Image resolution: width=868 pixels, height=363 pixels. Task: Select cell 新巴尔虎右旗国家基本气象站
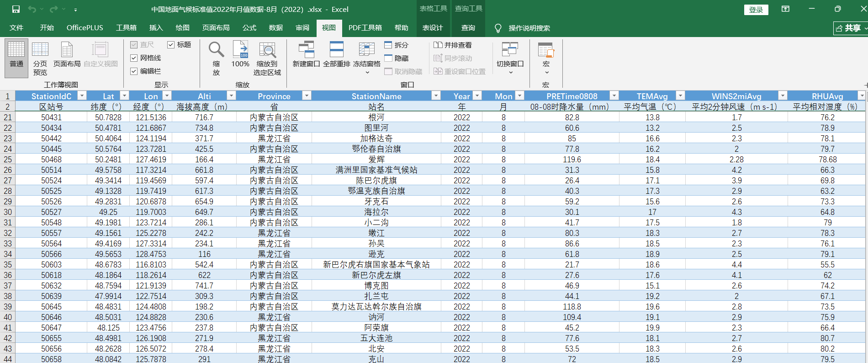tap(376, 265)
